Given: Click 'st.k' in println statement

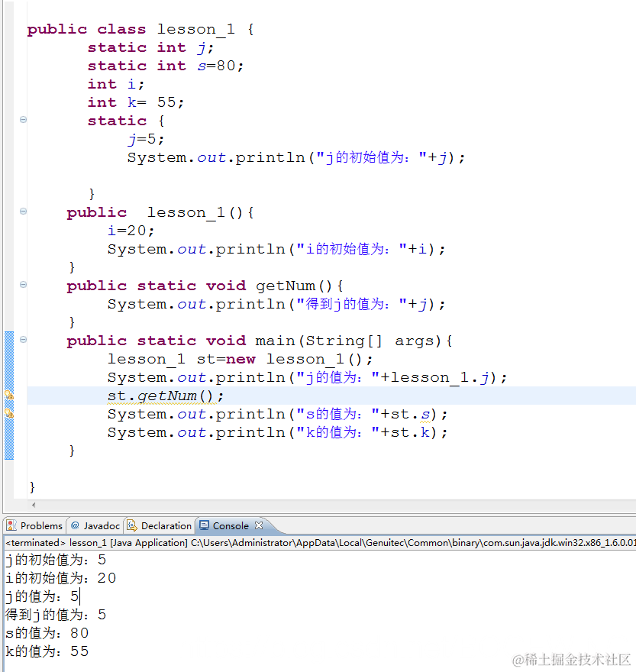Looking at the screenshot, I should pyautogui.click(x=411, y=433).
